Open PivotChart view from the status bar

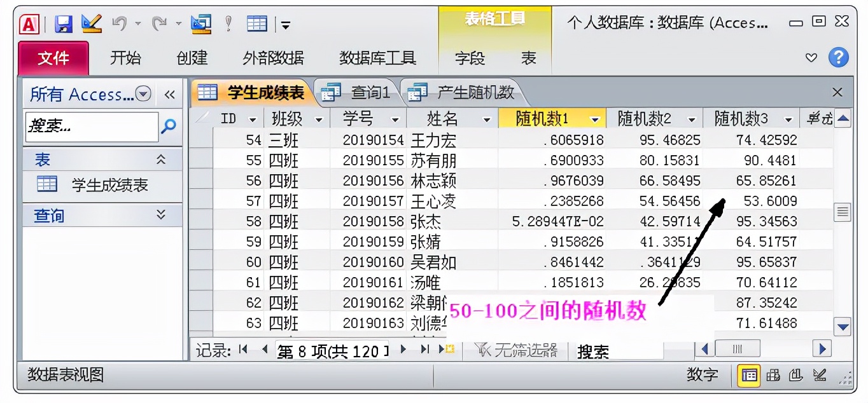pos(795,375)
